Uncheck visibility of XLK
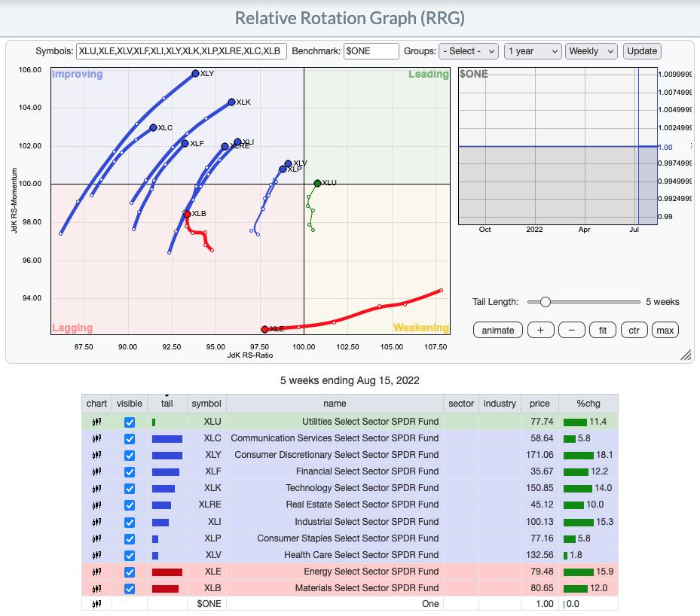The width and height of the screenshot is (700, 616). point(130,489)
